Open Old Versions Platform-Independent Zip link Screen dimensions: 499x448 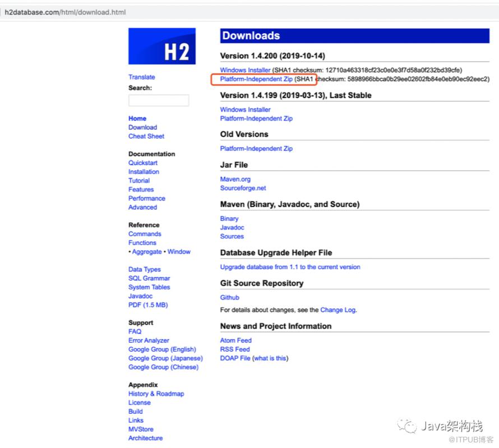point(256,149)
